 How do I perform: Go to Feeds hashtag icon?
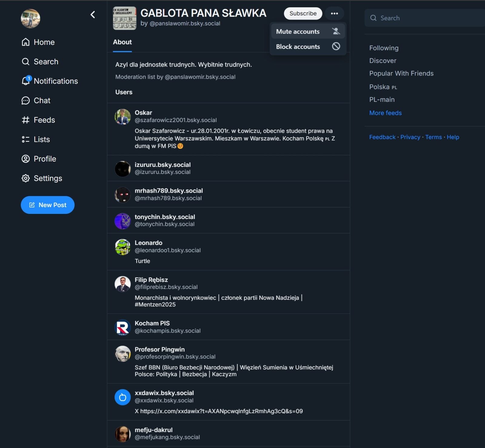coord(26,120)
